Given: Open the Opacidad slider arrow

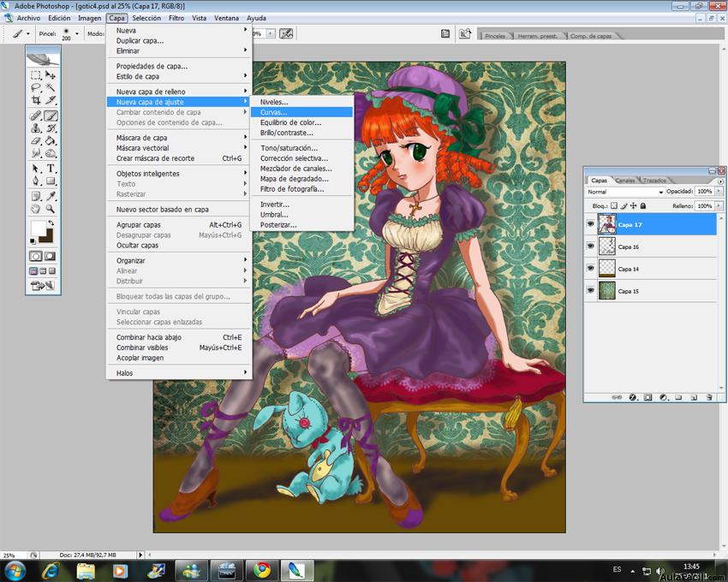Looking at the screenshot, I should [719, 191].
